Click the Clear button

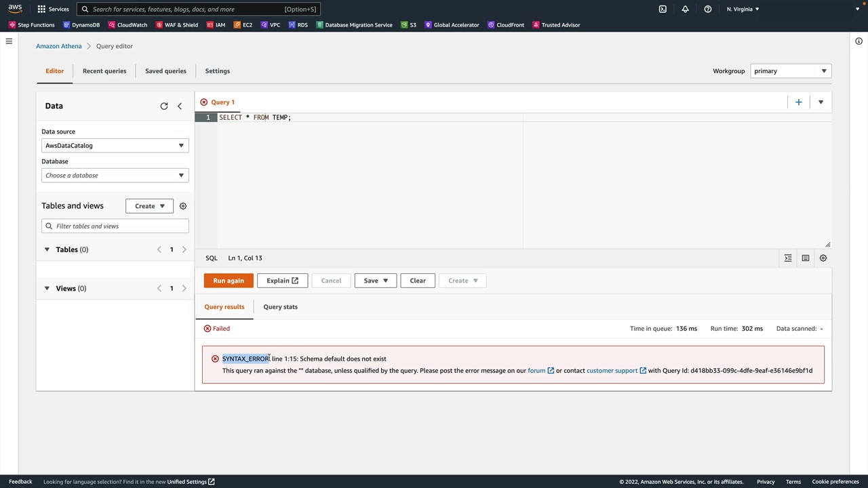418,281
